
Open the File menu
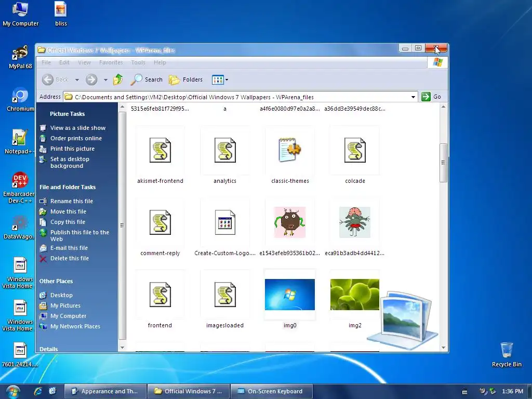click(46, 62)
